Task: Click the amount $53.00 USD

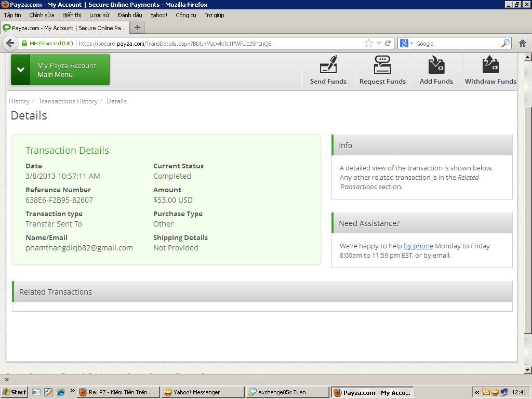Action: tap(172, 200)
